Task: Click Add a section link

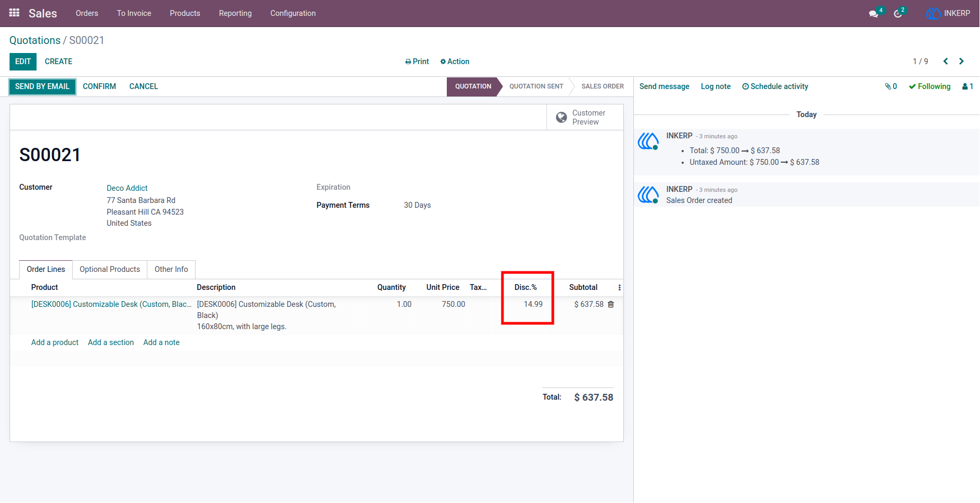Action: coord(111,342)
